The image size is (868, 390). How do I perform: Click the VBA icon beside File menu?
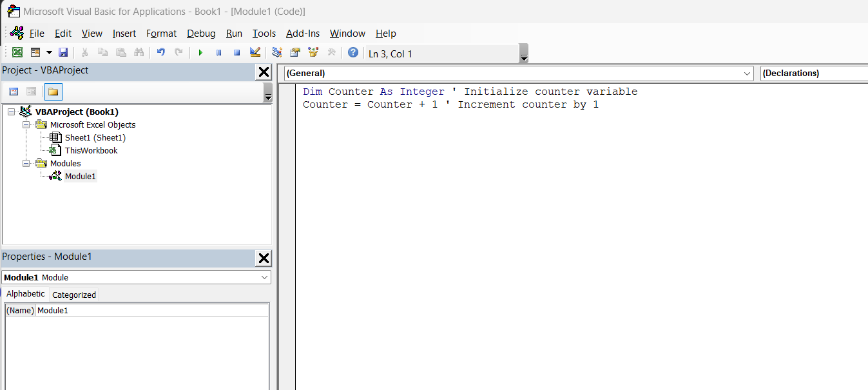click(17, 33)
